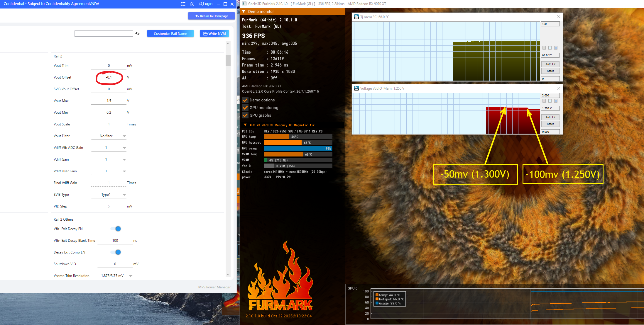644x325 pixels.
Task: Click the GPU hotspot bar showing 66°C
Action: tap(298, 143)
